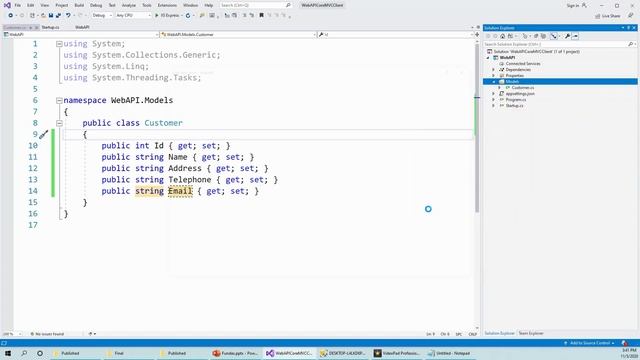Click the screwdriver quick actions icon
Screen dimensions: 640x360
tap(44, 134)
